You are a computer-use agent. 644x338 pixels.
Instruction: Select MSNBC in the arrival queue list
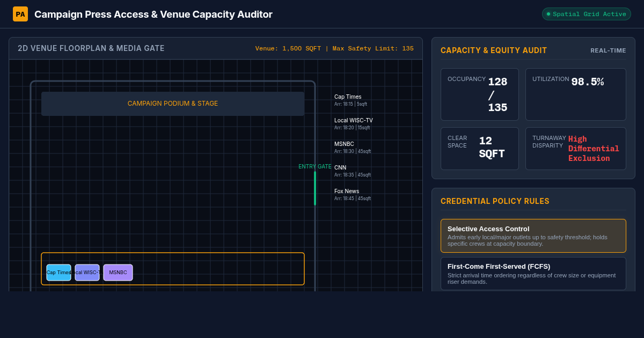pos(353,148)
